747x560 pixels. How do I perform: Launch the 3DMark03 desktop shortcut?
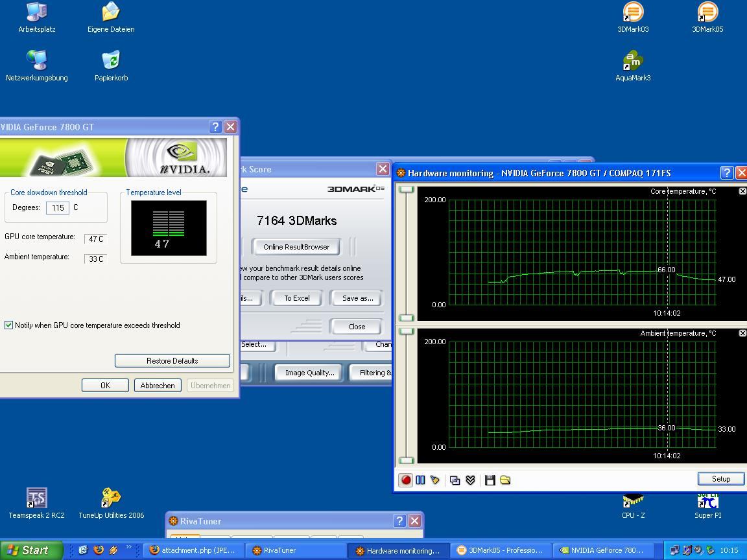pos(633,17)
